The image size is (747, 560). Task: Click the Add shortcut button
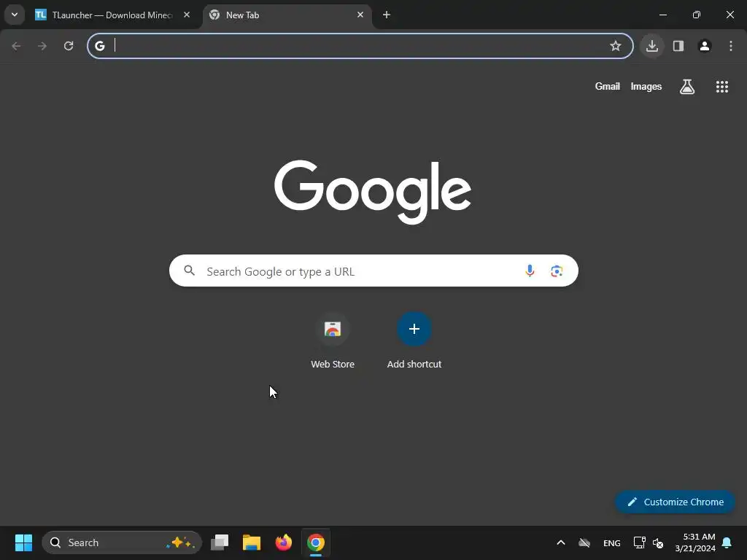[414, 341]
